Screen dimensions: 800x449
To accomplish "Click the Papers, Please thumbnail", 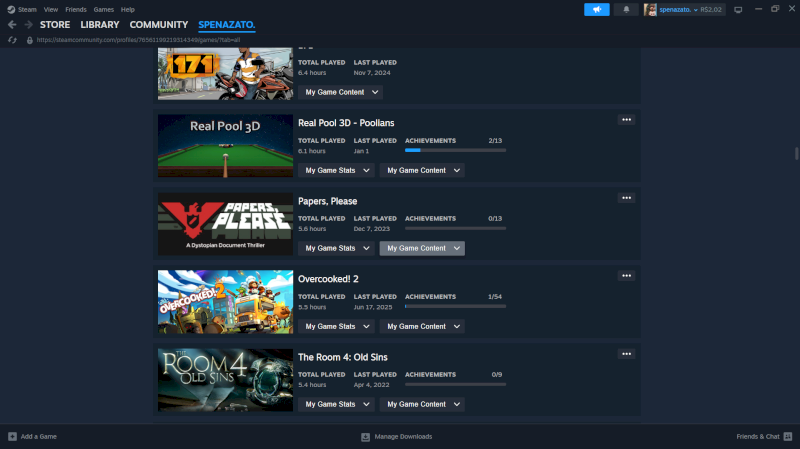I will click(x=226, y=224).
